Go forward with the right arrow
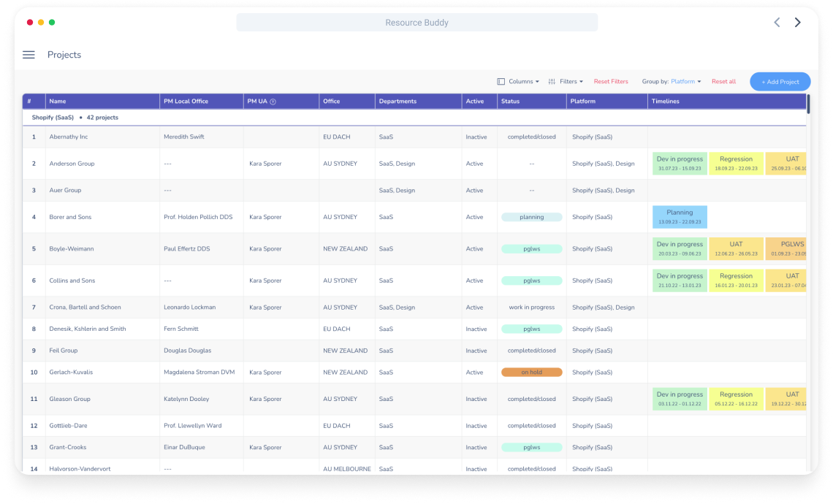Viewport: 833px width, 504px height. click(x=797, y=23)
